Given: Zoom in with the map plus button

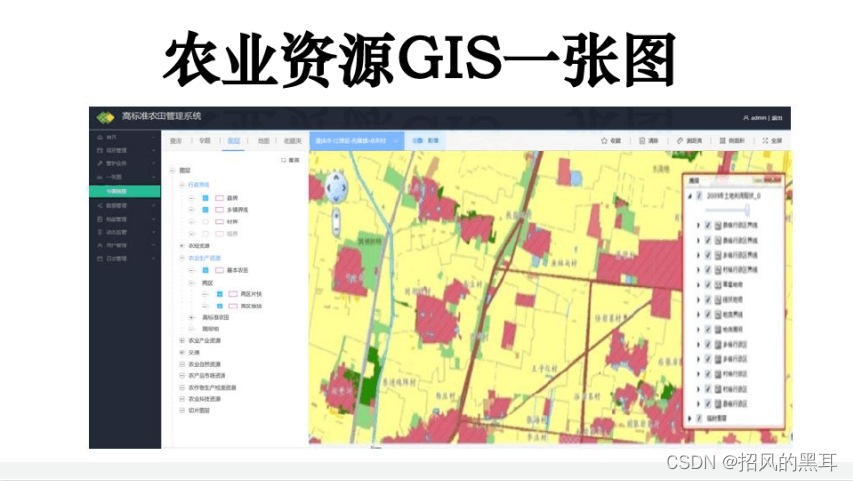Looking at the screenshot, I should pos(336,217).
